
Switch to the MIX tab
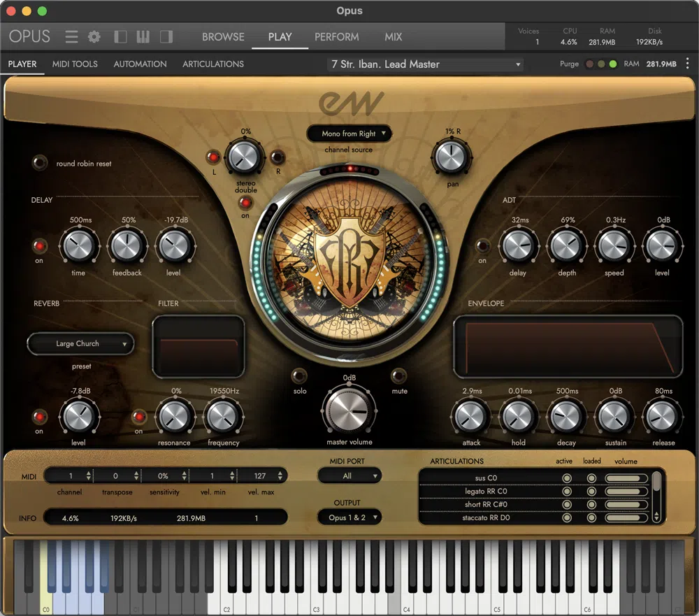pos(393,36)
